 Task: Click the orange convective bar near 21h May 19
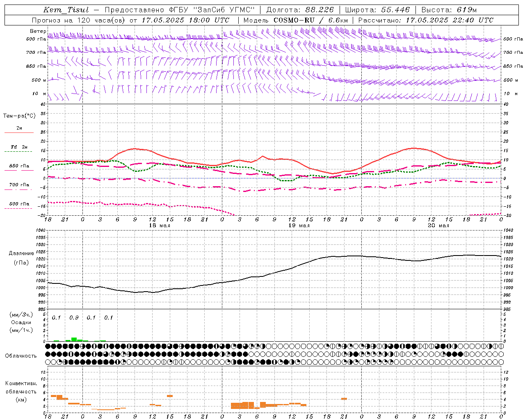[344, 399]
